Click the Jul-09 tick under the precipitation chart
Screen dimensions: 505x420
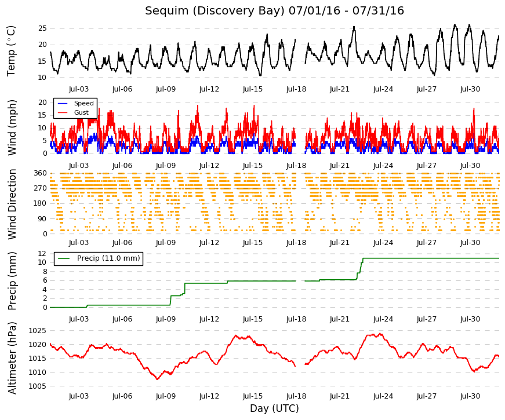(166, 319)
